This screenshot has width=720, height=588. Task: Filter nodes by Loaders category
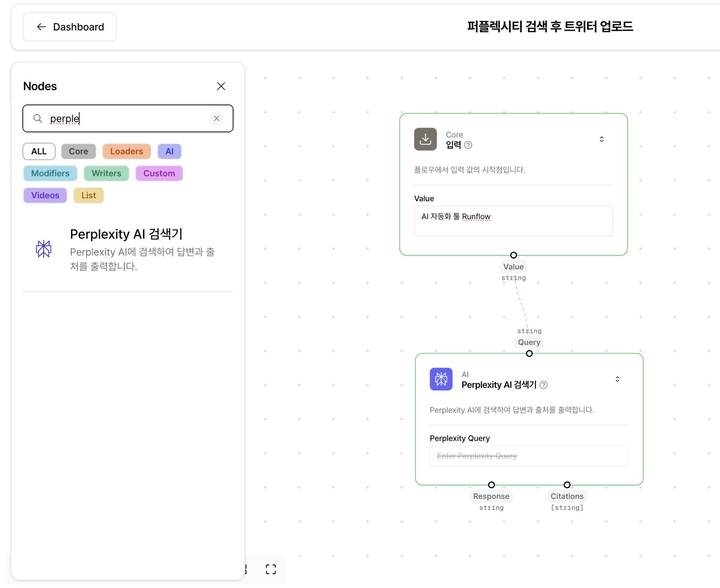(126, 151)
